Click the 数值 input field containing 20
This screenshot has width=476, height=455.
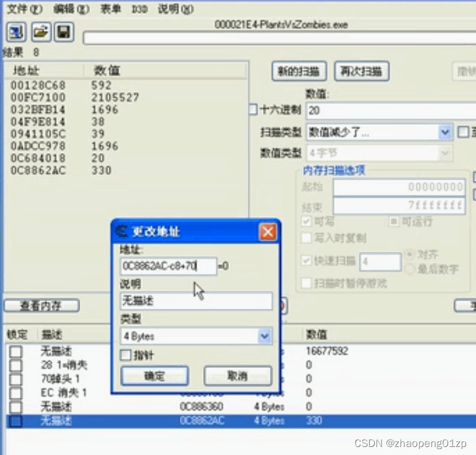click(391, 111)
